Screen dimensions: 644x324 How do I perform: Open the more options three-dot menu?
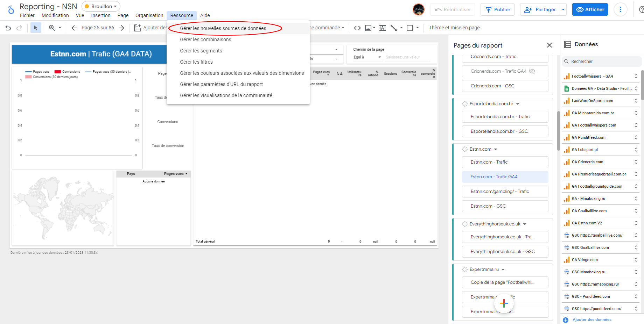[620, 9]
